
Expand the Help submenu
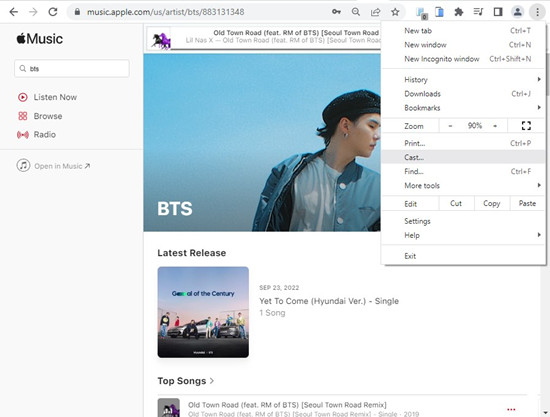[x=539, y=235]
